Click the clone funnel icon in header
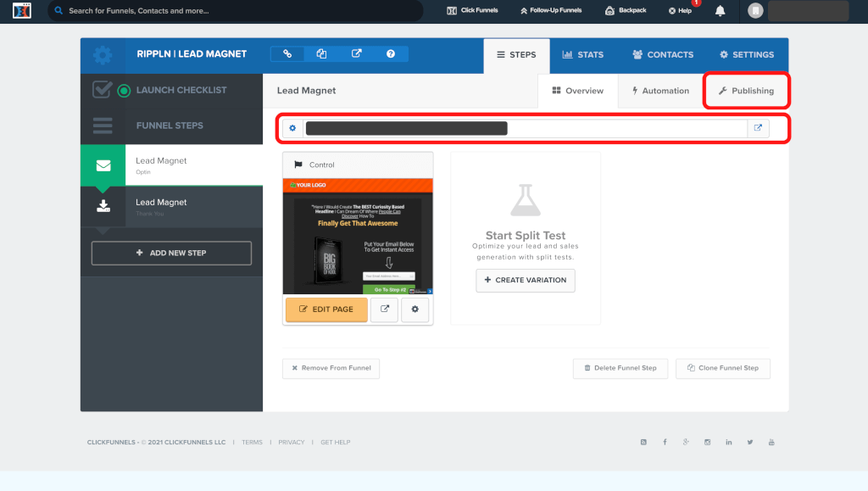Viewport: 868px width, 491px height. [322, 53]
